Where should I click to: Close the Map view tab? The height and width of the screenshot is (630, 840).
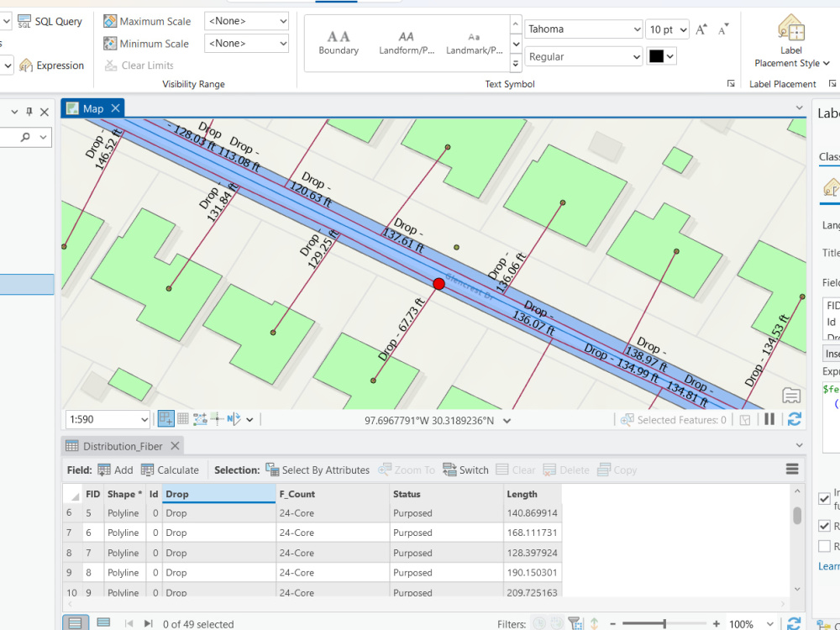pyautogui.click(x=115, y=108)
